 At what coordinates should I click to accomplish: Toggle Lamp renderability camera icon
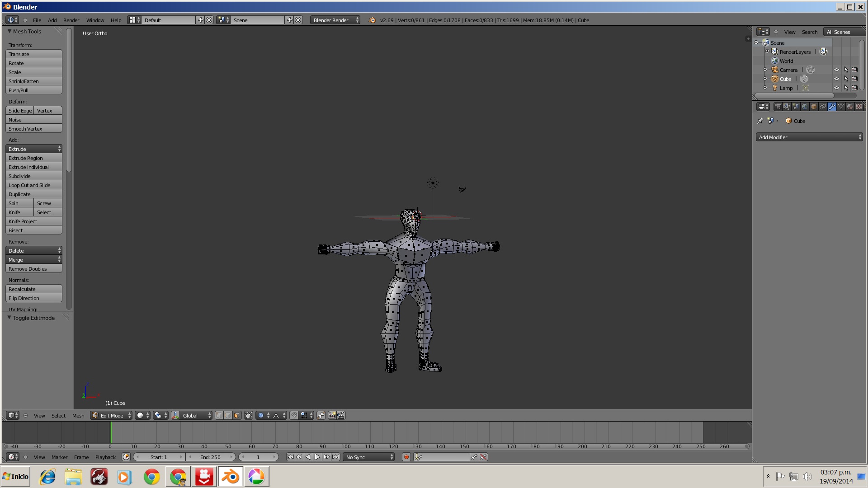point(854,88)
